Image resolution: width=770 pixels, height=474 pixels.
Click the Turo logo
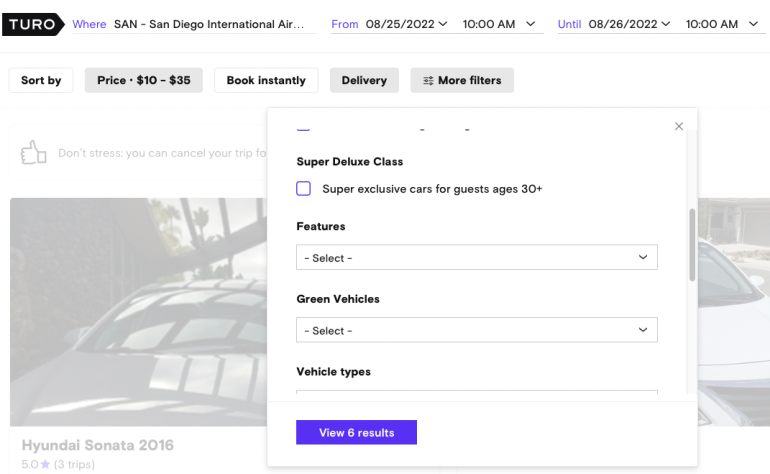coord(35,24)
